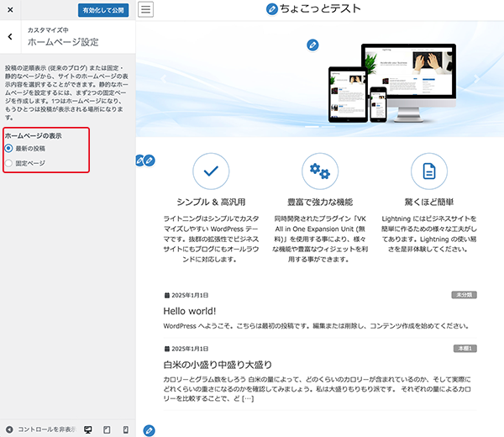504x437 pixels.
Task: Click the 未分類 category tag
Action: (x=464, y=296)
